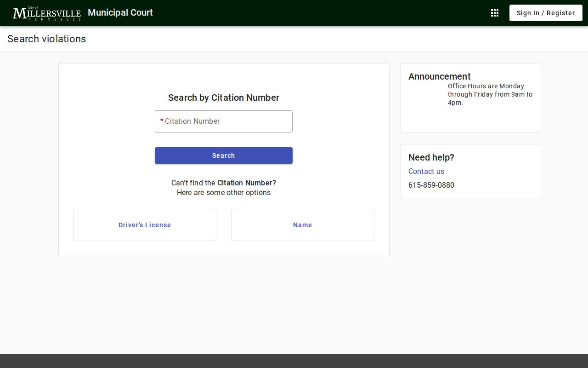Screen dimensions: 588x368
Task: Click the blue Search button
Action: pos(224,155)
